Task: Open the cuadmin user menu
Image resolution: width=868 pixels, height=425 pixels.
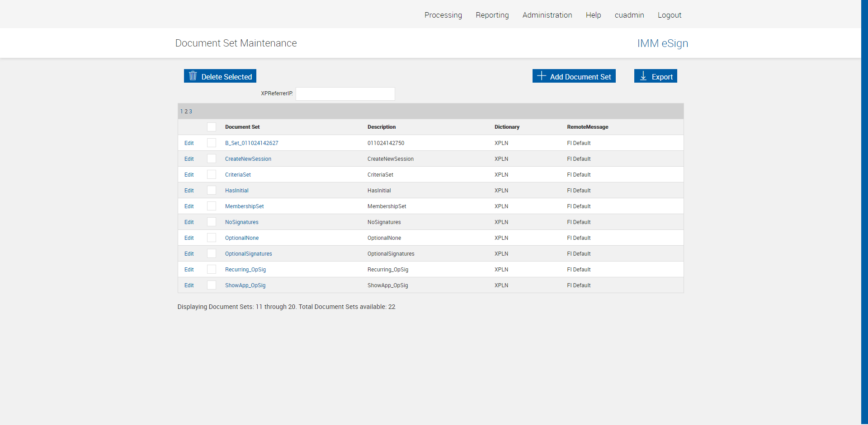Action: (x=629, y=15)
